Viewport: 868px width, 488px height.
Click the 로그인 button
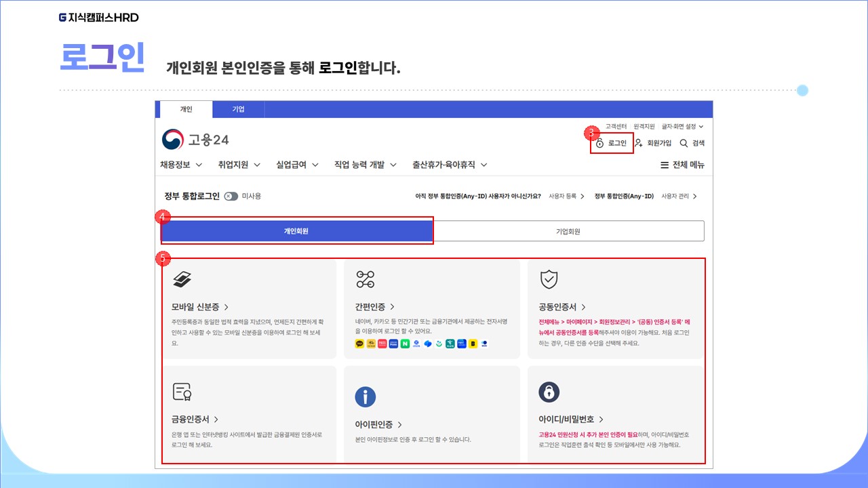tap(612, 143)
